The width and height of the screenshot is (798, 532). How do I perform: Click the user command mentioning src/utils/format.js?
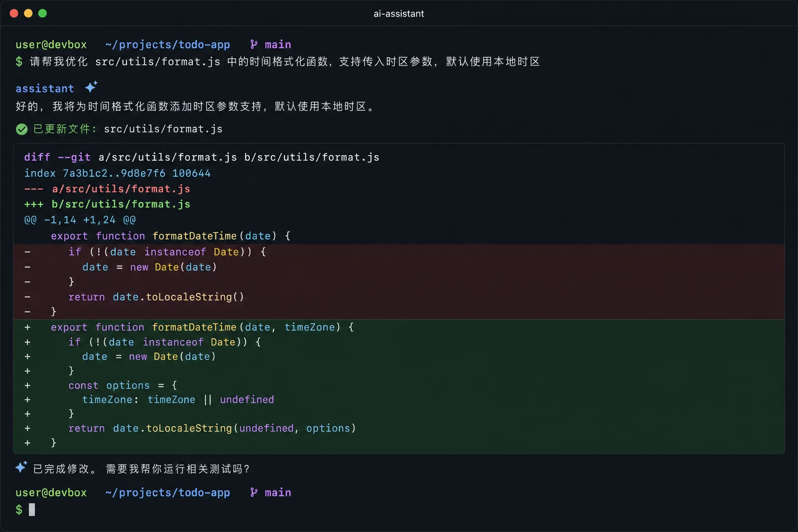285,62
